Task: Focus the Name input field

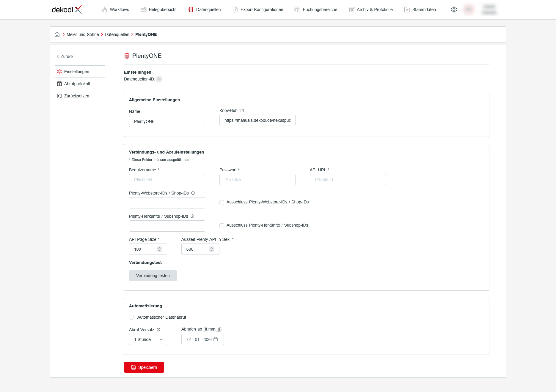Action: 167,121
